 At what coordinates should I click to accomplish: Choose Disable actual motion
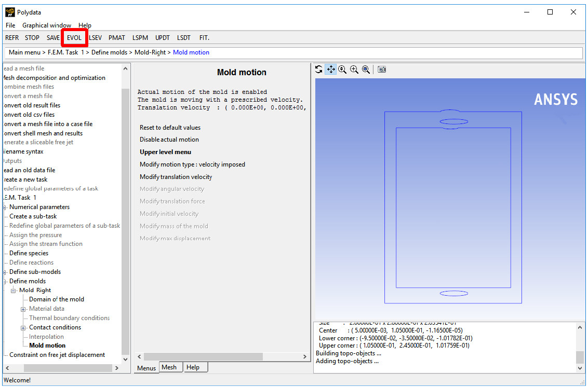[169, 140]
